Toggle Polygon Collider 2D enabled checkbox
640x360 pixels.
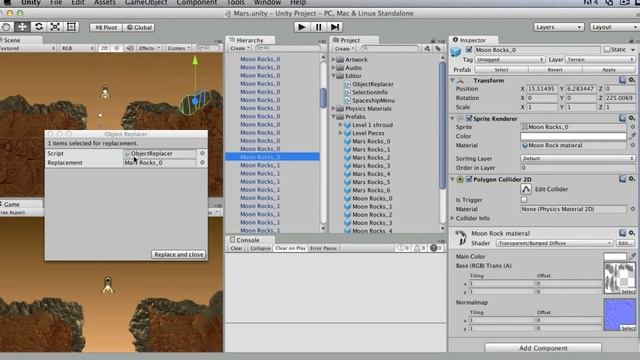[469, 179]
